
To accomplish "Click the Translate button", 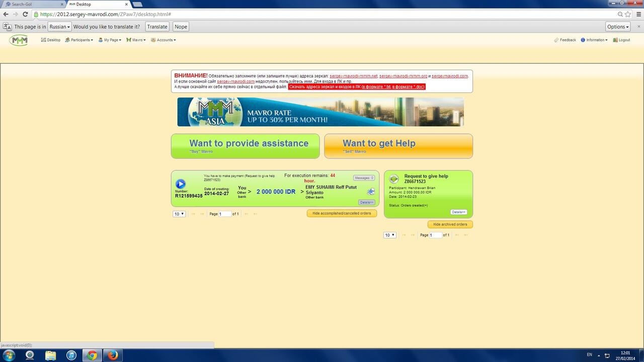I will [157, 27].
